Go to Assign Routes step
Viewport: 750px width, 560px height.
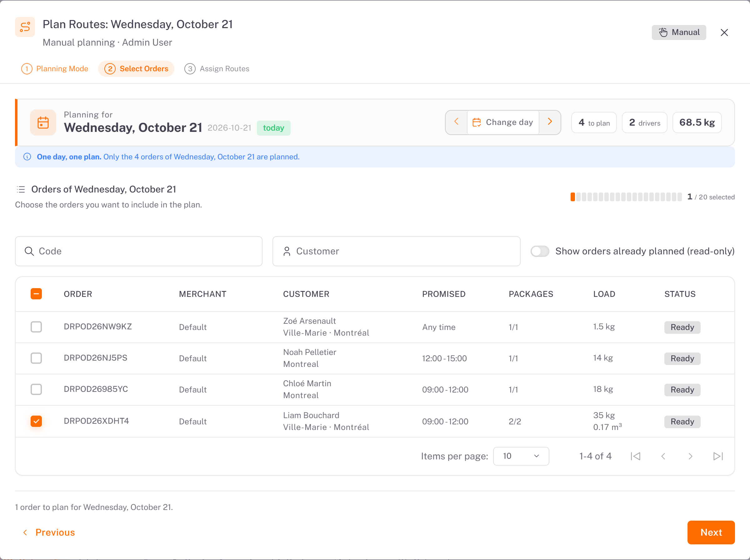point(217,69)
